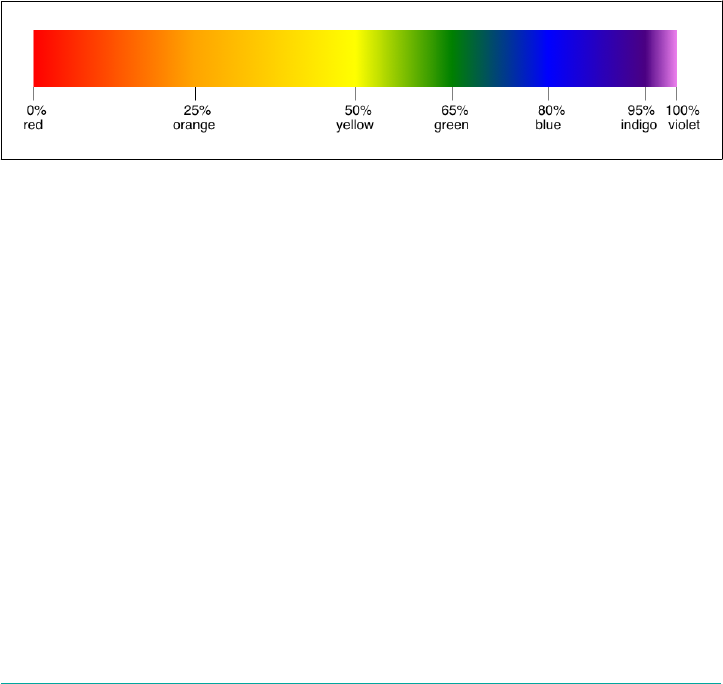The height and width of the screenshot is (684, 723).
Task: Pick the pure blue point on gradient
Action: [548, 58]
